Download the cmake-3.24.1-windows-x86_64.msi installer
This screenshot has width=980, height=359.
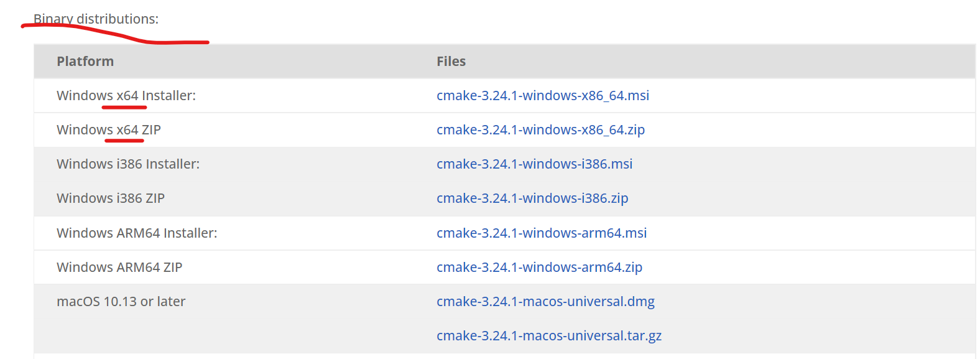click(542, 96)
